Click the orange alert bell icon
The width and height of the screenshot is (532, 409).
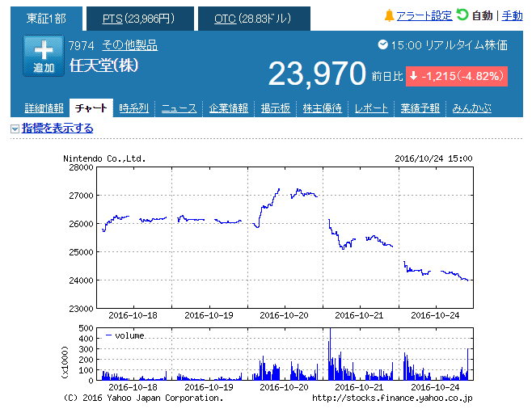[389, 15]
